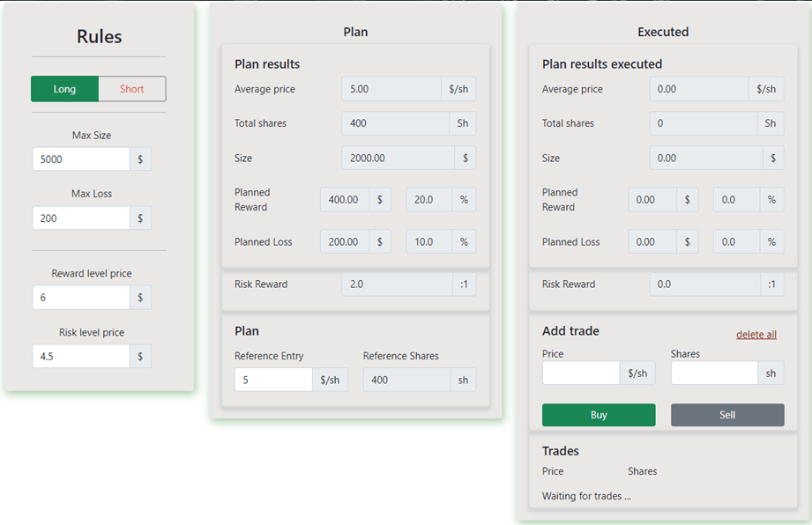The image size is (812, 525).
Task: Select the Reference Shares field
Action: tap(406, 380)
